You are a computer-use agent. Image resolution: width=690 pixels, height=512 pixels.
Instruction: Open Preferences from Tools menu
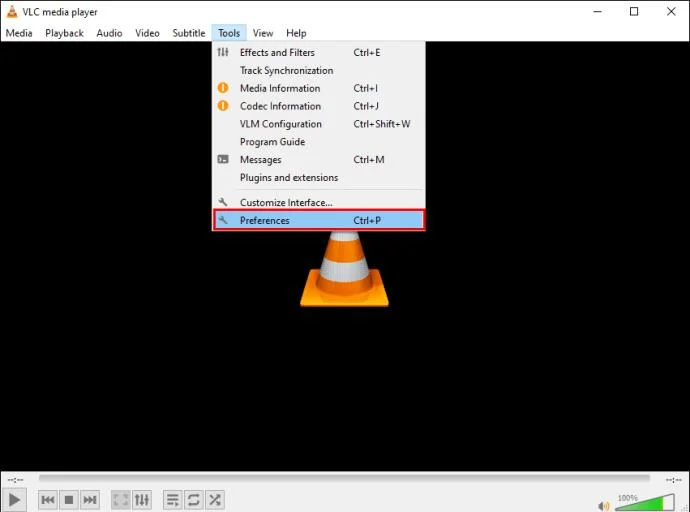coord(319,220)
